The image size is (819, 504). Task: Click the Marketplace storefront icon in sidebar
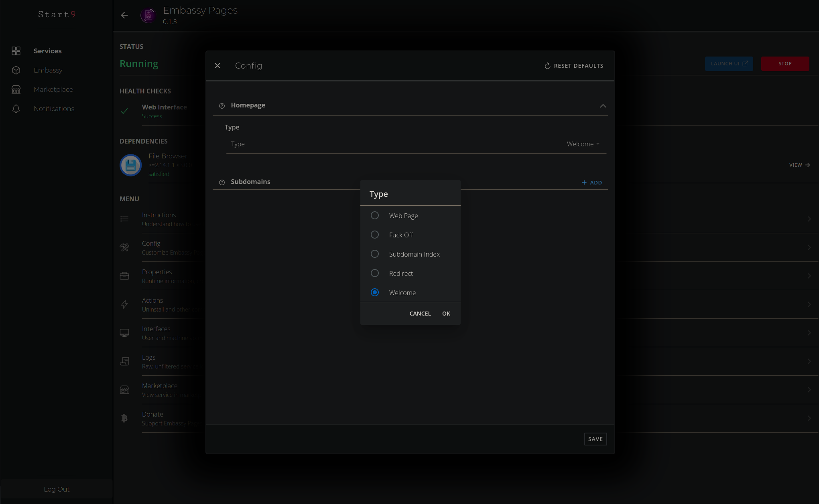point(16,89)
